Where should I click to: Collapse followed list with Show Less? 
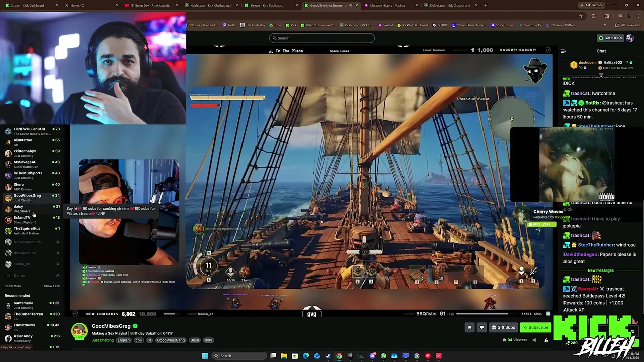coord(52,286)
